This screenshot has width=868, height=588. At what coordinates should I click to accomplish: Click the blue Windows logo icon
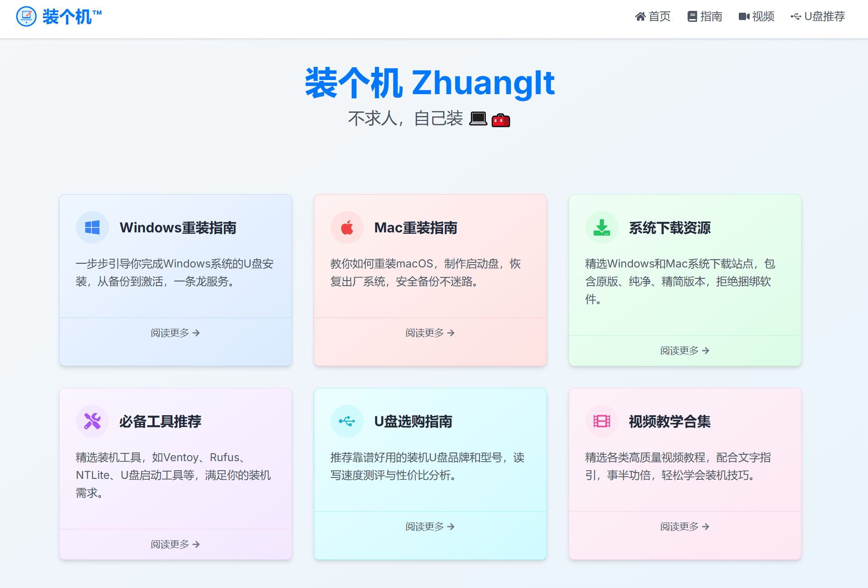[92, 227]
